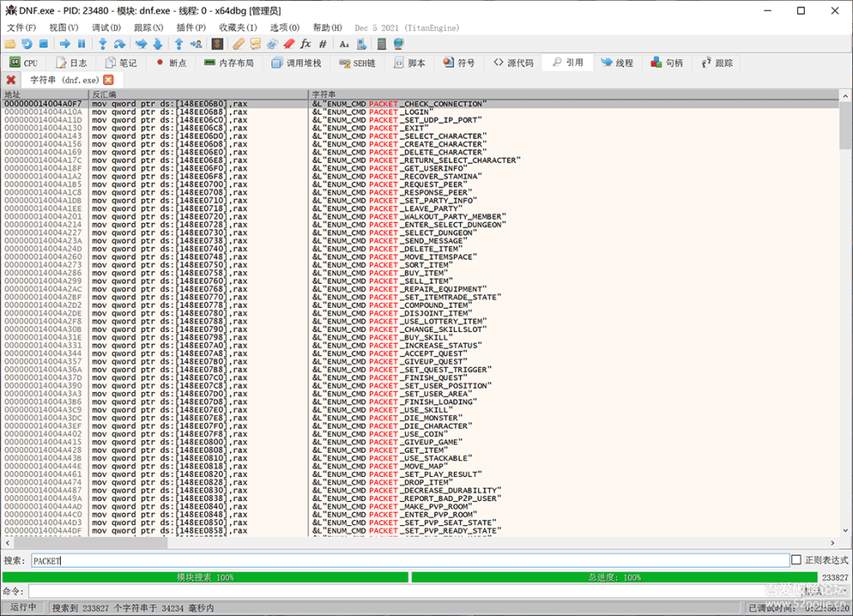Open the patches bandage icon
Viewport: 853px width, 616px height.
(x=238, y=44)
